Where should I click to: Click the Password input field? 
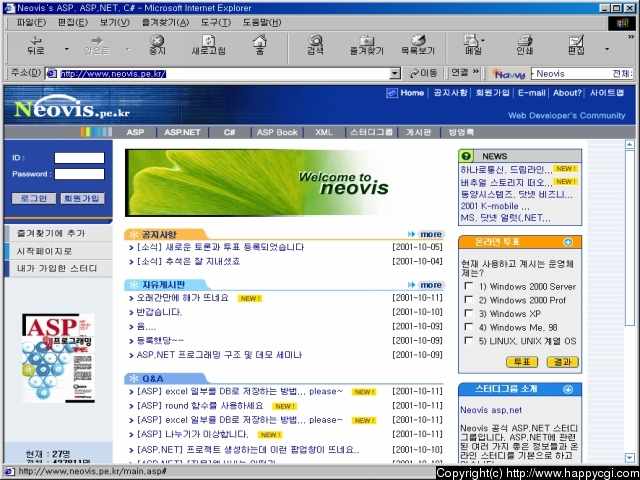pyautogui.click(x=80, y=174)
